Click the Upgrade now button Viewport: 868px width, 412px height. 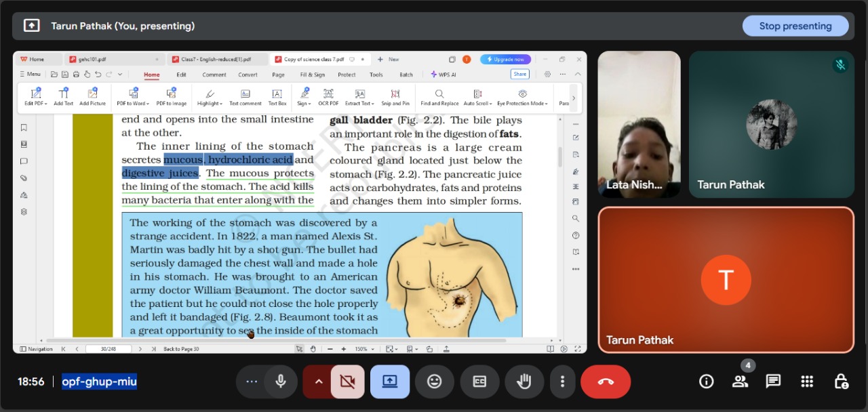tap(505, 59)
